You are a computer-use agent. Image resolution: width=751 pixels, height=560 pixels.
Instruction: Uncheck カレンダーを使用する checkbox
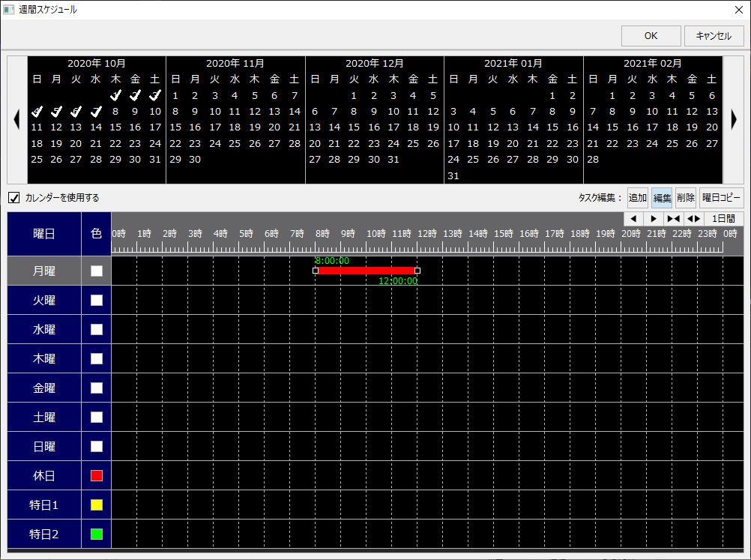pyautogui.click(x=14, y=198)
